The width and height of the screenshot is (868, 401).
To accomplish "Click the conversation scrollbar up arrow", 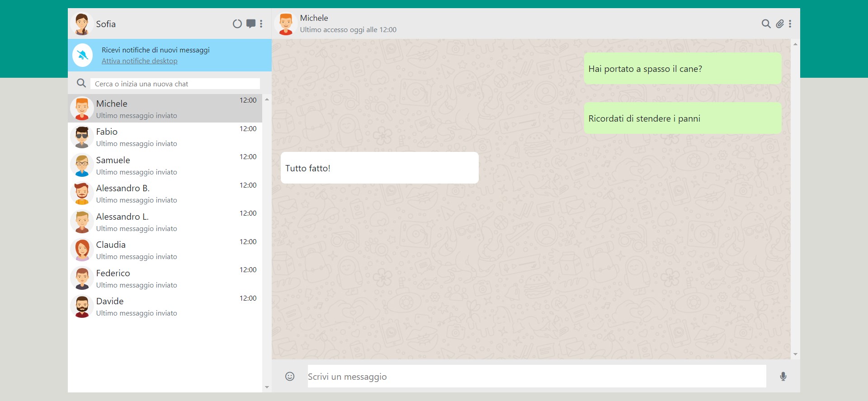I will click(x=795, y=44).
